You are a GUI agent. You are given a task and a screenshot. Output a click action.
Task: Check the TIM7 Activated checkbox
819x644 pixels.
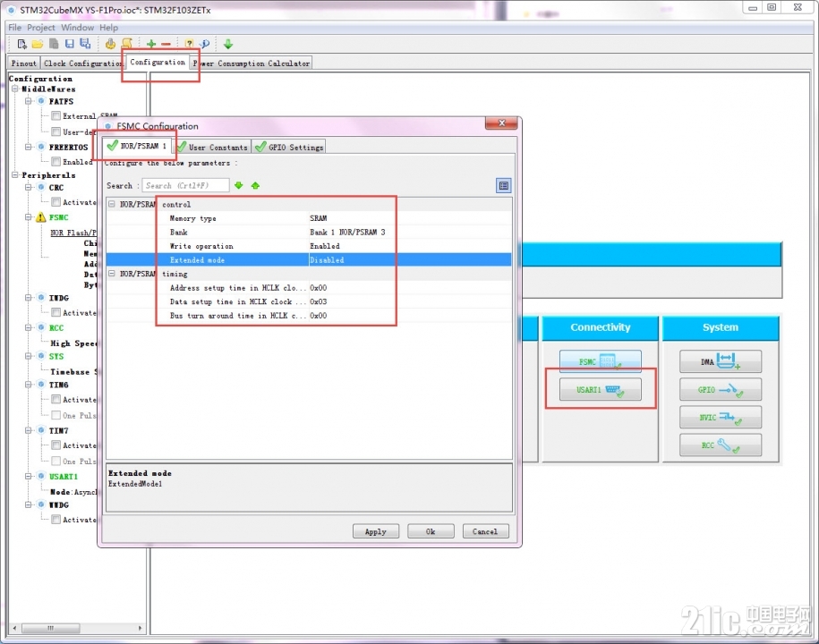tap(55, 445)
